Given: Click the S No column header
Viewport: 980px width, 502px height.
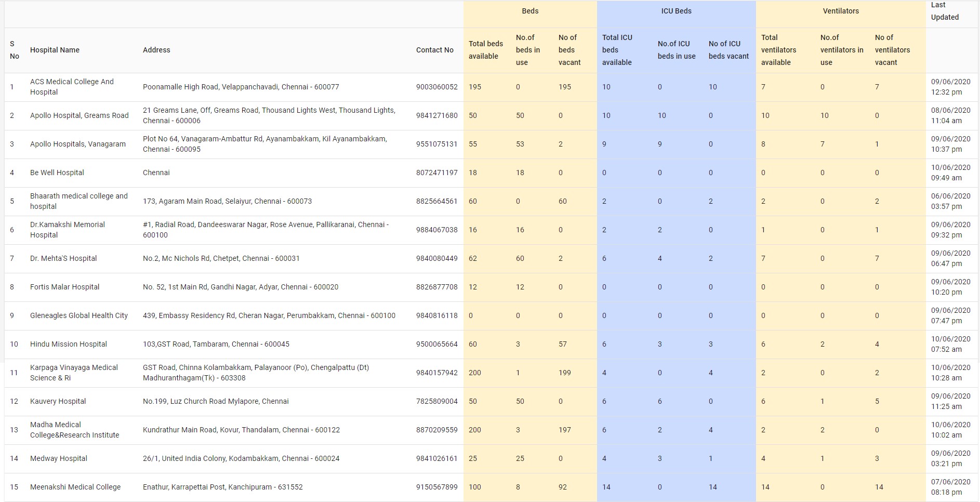Looking at the screenshot, I should click(15, 50).
